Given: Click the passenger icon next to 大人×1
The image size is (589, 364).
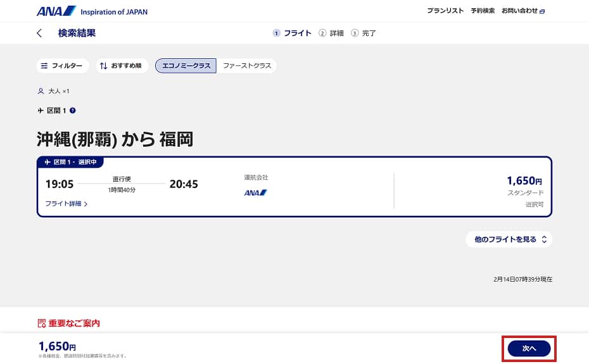Looking at the screenshot, I should [41, 91].
